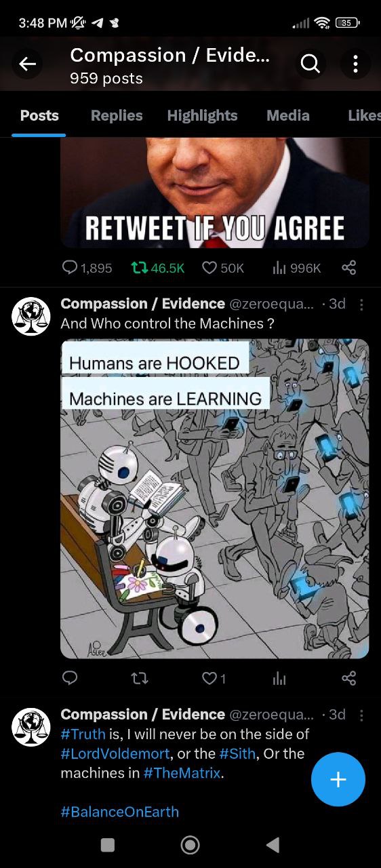Reply to the 1,895-comment post

coord(70,268)
